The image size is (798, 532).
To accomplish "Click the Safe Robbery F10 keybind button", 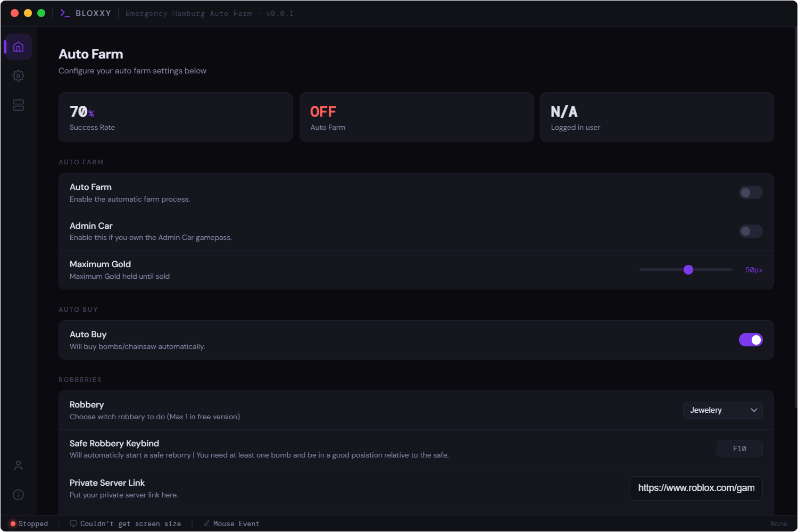I will [x=739, y=448].
